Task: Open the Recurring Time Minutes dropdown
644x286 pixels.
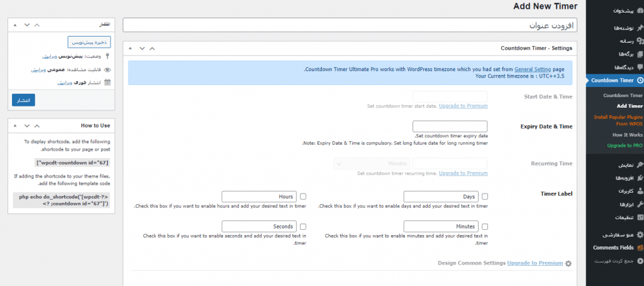Action: point(372,163)
